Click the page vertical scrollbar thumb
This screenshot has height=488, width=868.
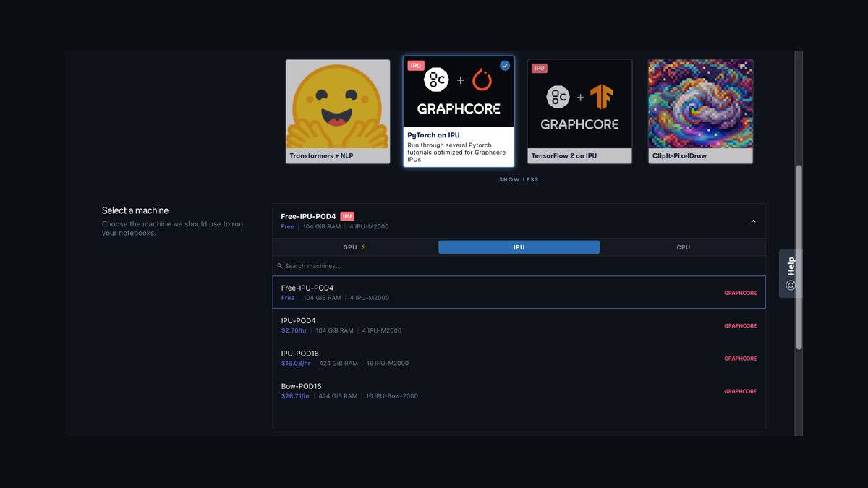click(x=799, y=258)
